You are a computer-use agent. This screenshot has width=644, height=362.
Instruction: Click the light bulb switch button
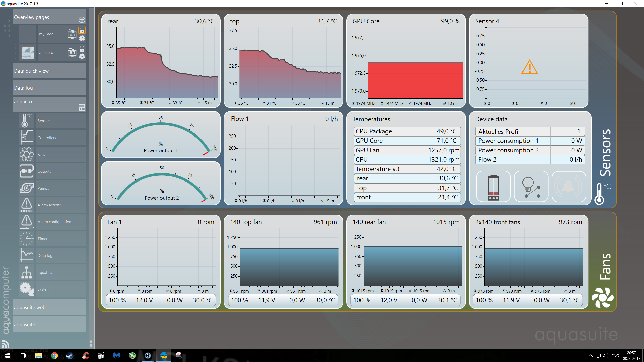pyautogui.click(x=531, y=187)
